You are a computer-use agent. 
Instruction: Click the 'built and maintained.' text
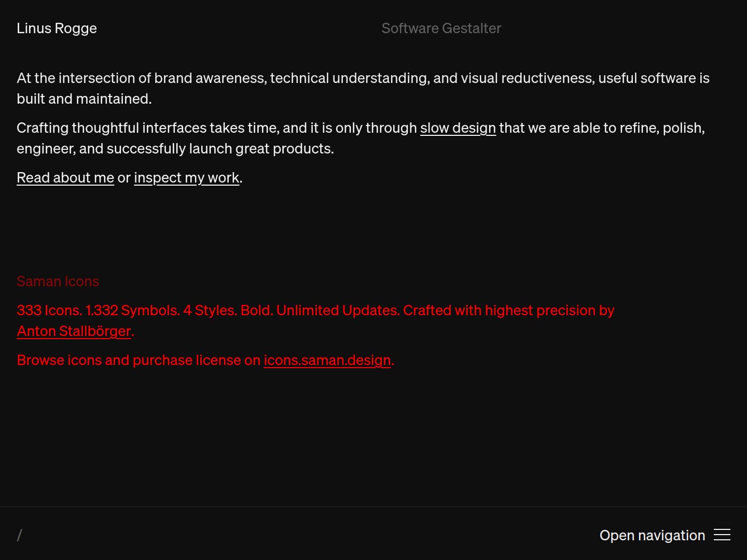pos(84,99)
